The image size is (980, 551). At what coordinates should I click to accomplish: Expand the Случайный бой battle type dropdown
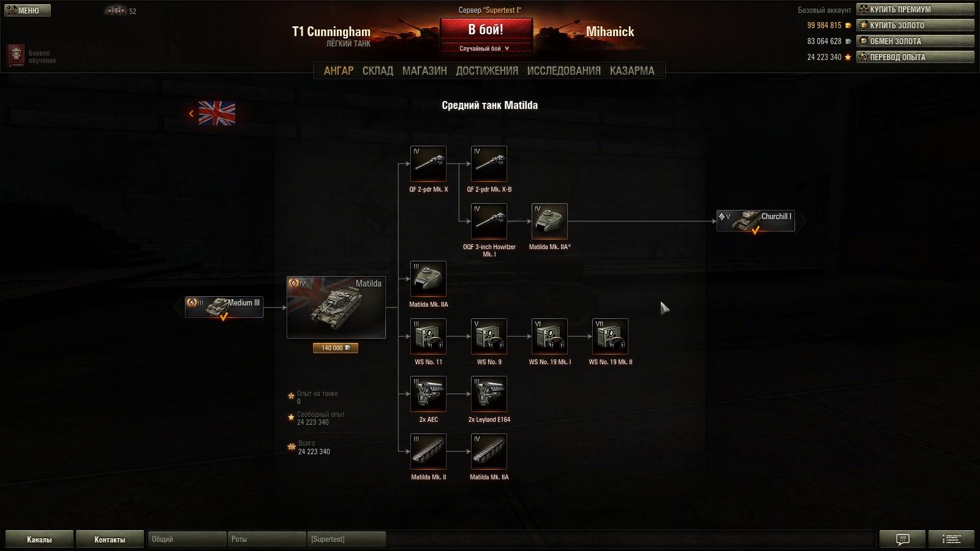tap(486, 48)
